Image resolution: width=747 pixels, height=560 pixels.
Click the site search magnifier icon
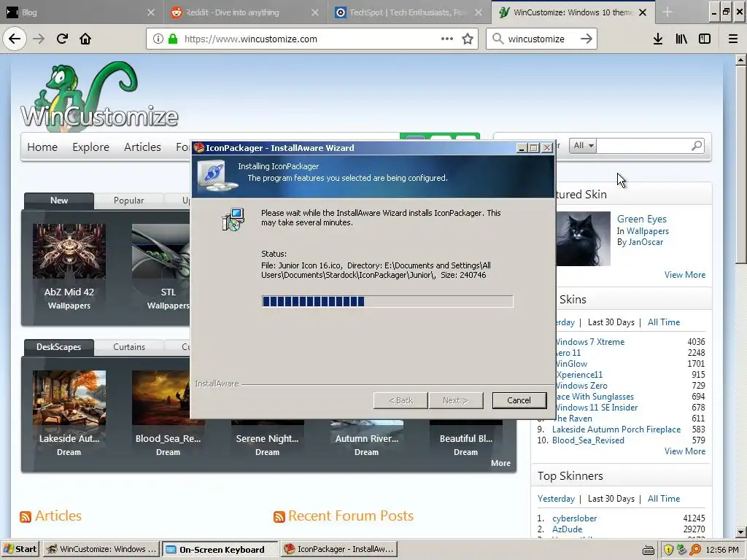tap(697, 145)
